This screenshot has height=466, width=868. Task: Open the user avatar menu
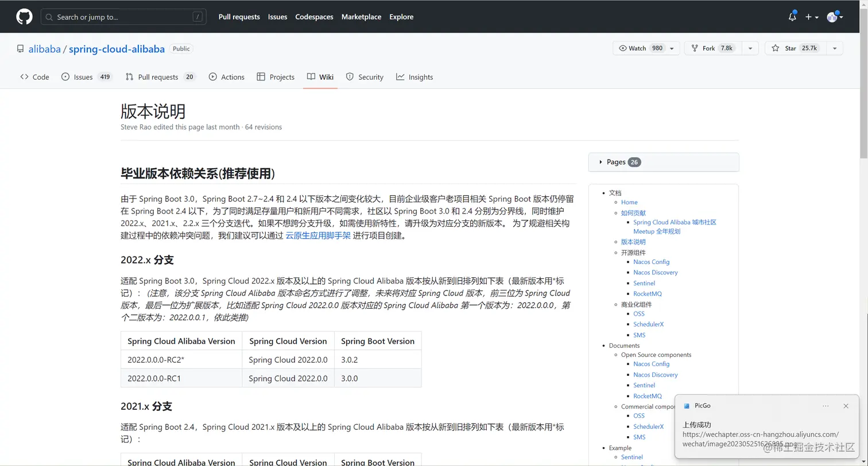835,17
